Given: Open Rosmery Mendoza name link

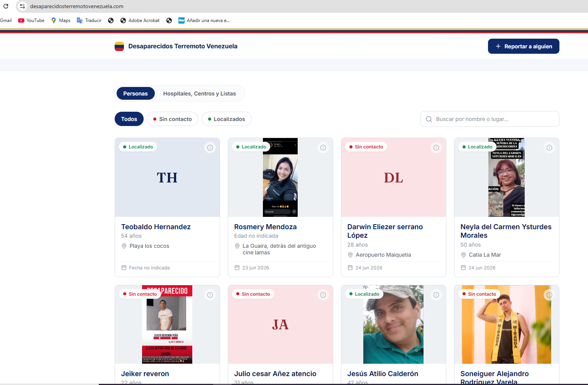Looking at the screenshot, I should (x=266, y=227).
